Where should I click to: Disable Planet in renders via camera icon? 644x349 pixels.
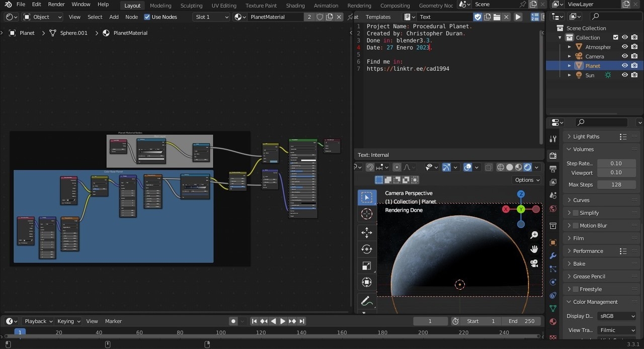click(x=634, y=65)
